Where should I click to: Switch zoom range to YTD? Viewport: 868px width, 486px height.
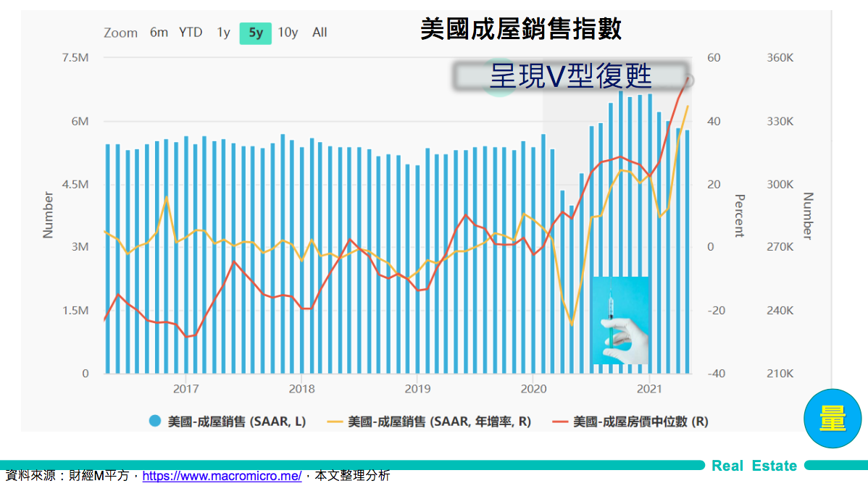click(191, 33)
